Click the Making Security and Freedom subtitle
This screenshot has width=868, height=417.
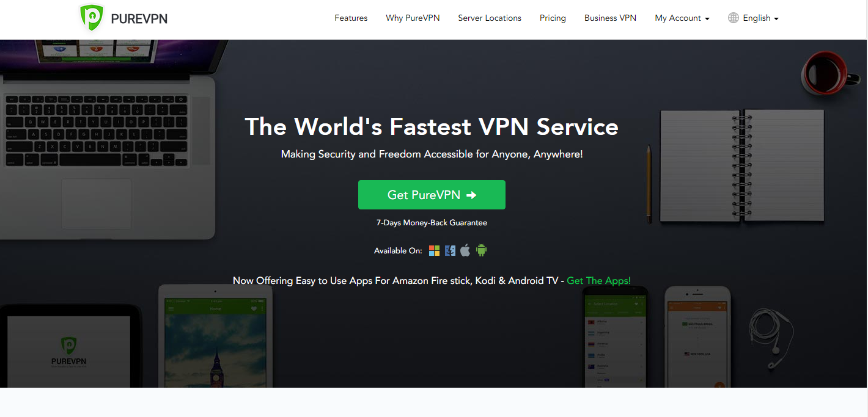tap(432, 154)
